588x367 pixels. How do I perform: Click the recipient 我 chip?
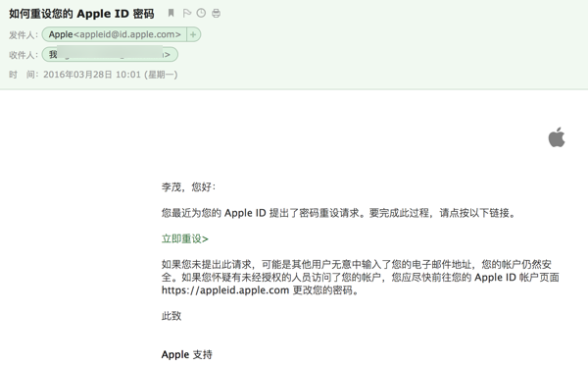point(110,55)
